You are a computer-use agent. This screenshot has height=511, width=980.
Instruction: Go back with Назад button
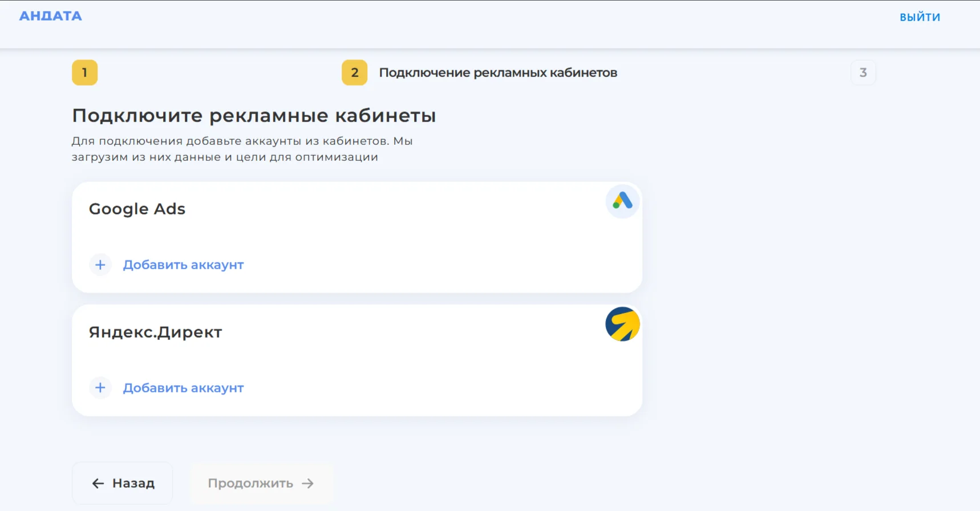coord(123,483)
